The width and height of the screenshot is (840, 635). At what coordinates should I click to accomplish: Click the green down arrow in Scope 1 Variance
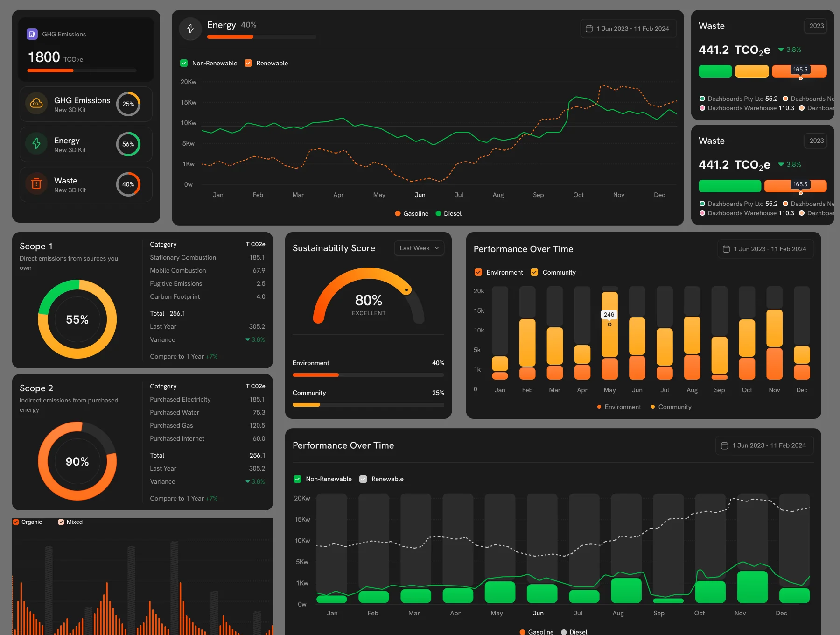coord(248,339)
